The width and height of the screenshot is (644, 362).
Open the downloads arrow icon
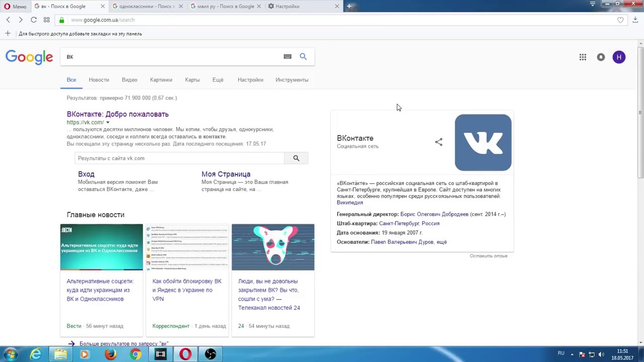point(635,20)
